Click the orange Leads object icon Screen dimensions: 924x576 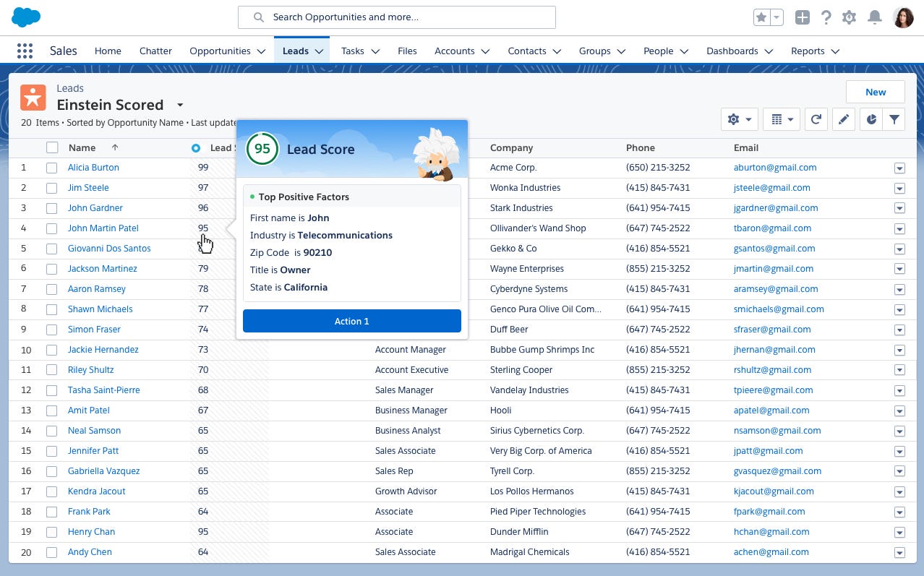(33, 97)
